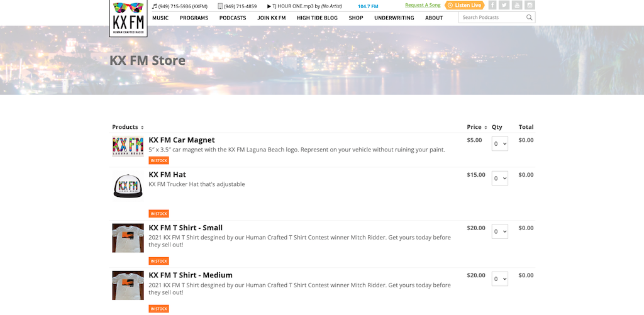
Task: Open the HIGH TIDE BLOG menu
Action: 317,18
